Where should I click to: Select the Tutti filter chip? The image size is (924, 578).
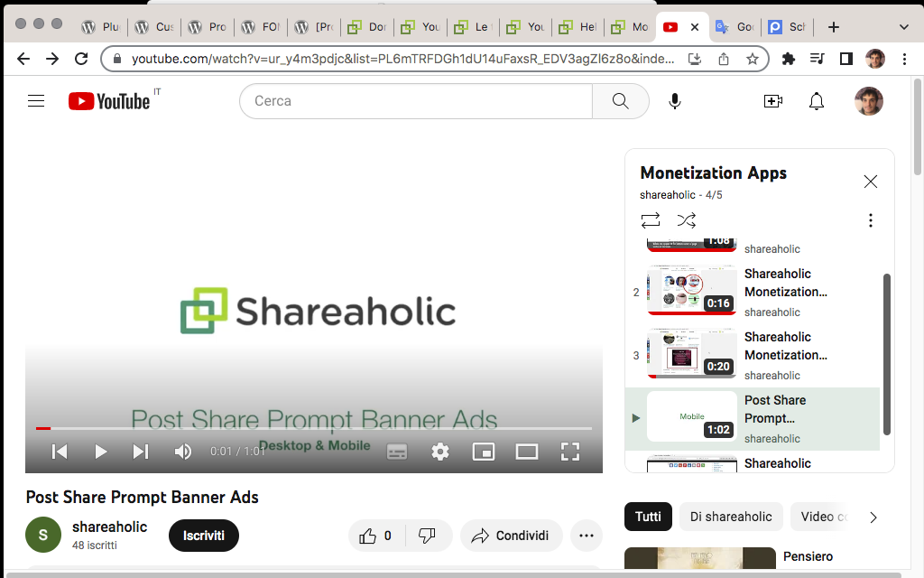(648, 517)
